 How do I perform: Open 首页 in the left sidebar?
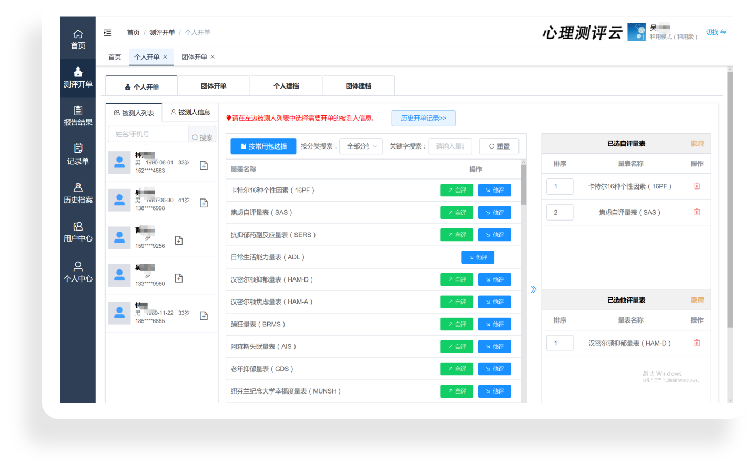pyautogui.click(x=78, y=40)
